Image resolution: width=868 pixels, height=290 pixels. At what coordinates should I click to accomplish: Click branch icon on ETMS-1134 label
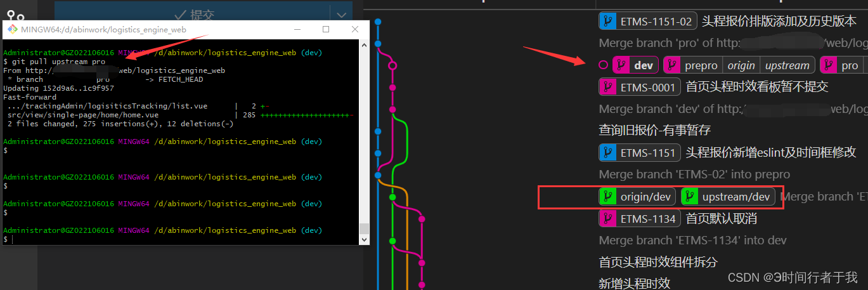coord(607,219)
